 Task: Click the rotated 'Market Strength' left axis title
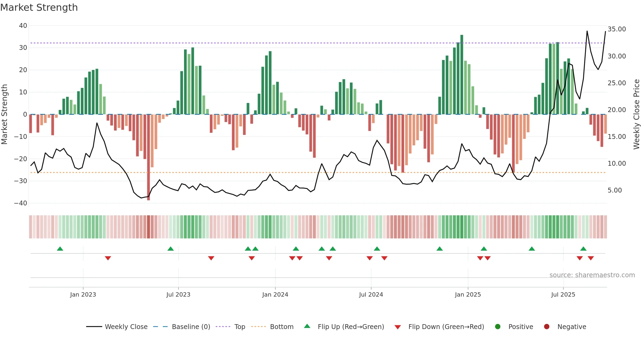(5, 114)
